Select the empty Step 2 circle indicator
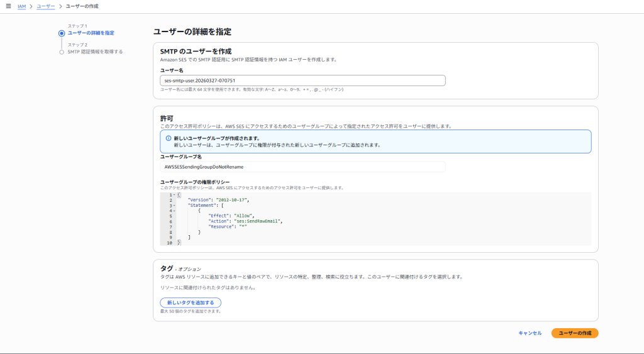The height and width of the screenshot is (354, 644). tap(62, 52)
